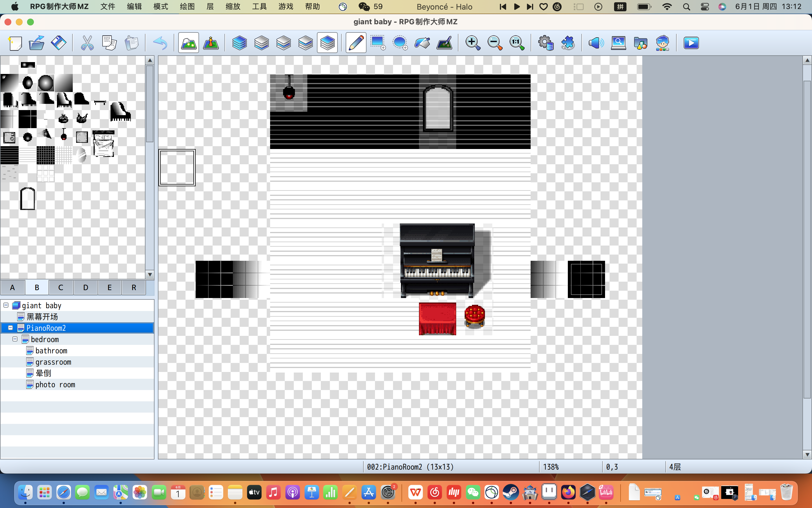The width and height of the screenshot is (812, 508).
Task: Select the Ellipse drawing tool
Action: [400, 43]
